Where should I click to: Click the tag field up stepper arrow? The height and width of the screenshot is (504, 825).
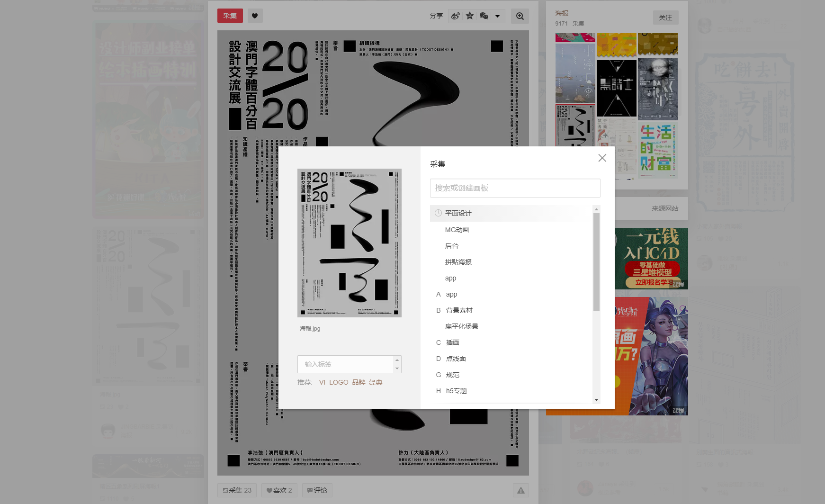tap(397, 360)
